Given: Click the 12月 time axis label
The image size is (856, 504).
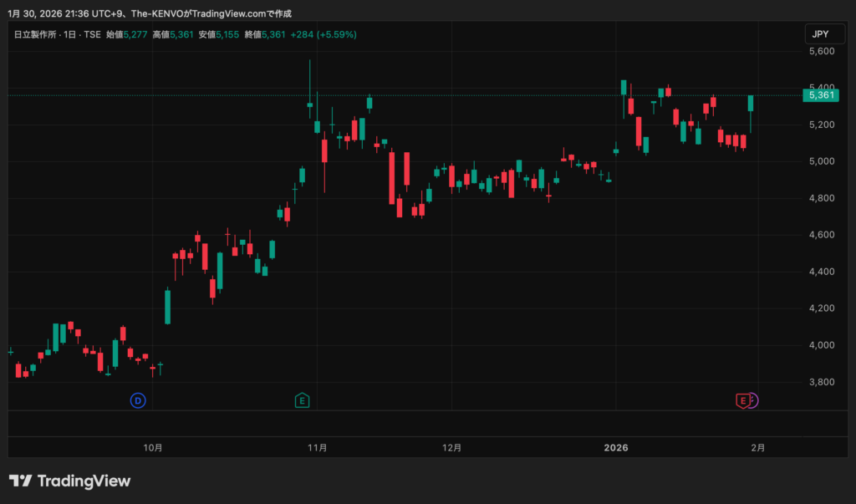Looking at the screenshot, I should [x=451, y=448].
